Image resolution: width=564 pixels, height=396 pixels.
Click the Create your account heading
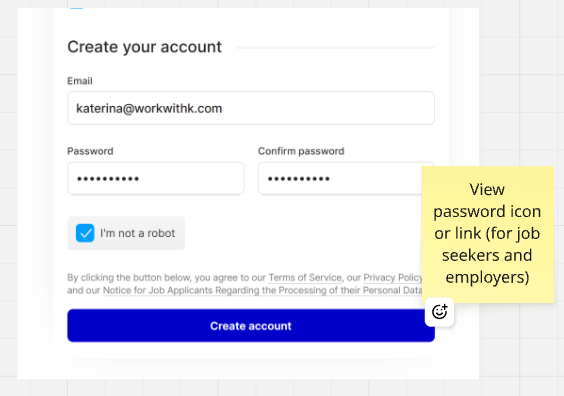(x=145, y=47)
